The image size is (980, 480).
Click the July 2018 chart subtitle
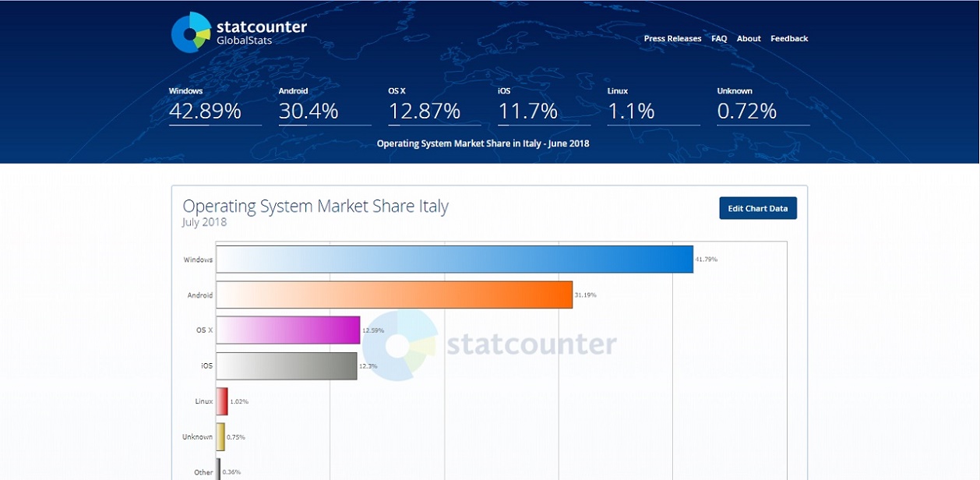(204, 222)
